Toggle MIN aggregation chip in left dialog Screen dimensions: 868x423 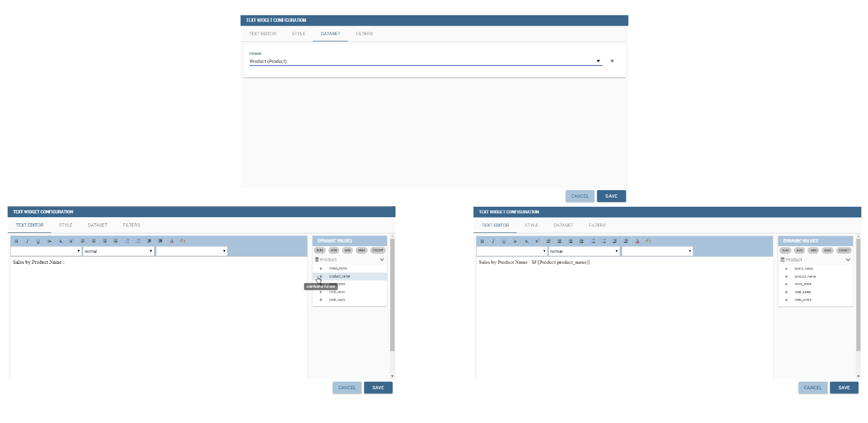[347, 250]
